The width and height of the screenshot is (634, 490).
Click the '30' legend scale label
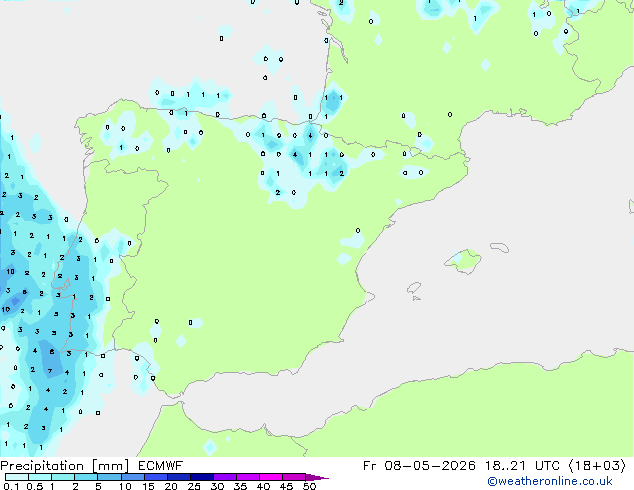tap(217, 486)
